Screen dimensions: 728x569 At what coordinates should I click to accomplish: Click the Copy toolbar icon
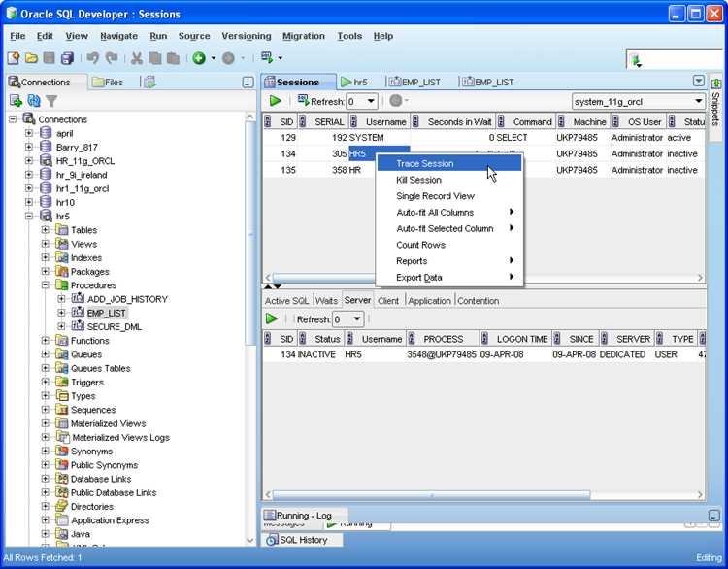click(x=155, y=58)
